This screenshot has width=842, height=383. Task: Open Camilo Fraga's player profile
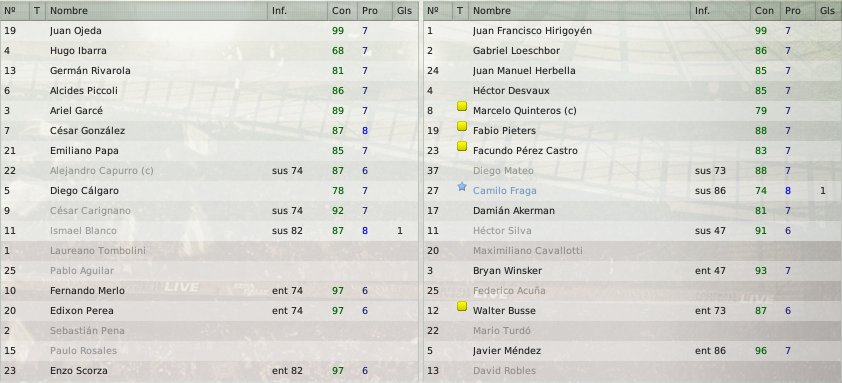(504, 191)
